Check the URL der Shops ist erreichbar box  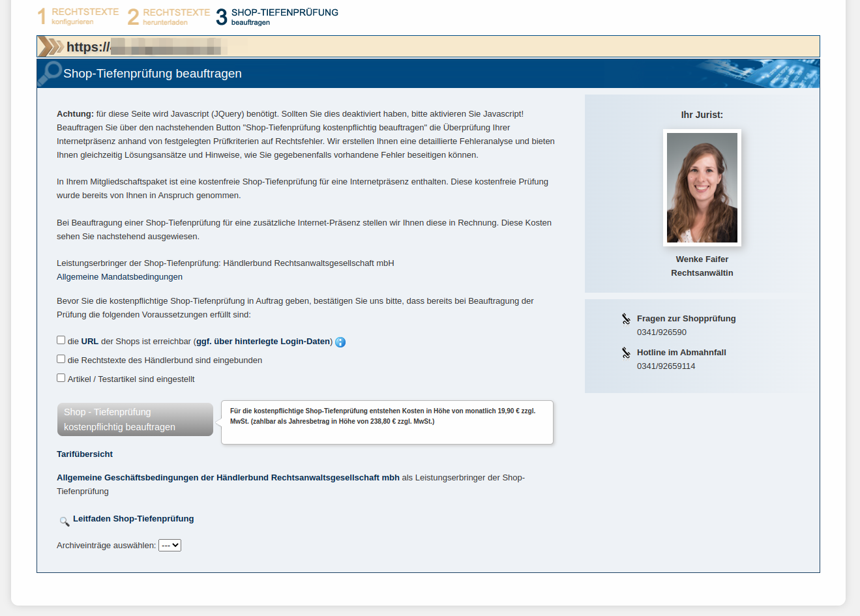61,340
